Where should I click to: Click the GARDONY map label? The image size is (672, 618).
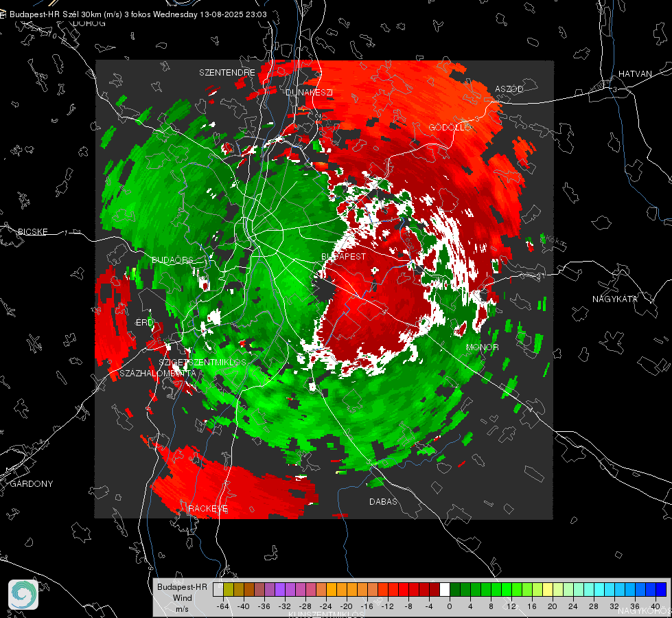(x=32, y=484)
